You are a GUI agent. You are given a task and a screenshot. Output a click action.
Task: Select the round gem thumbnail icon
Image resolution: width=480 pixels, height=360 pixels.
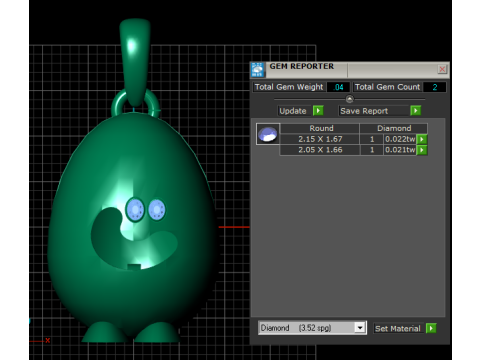pyautogui.click(x=268, y=134)
